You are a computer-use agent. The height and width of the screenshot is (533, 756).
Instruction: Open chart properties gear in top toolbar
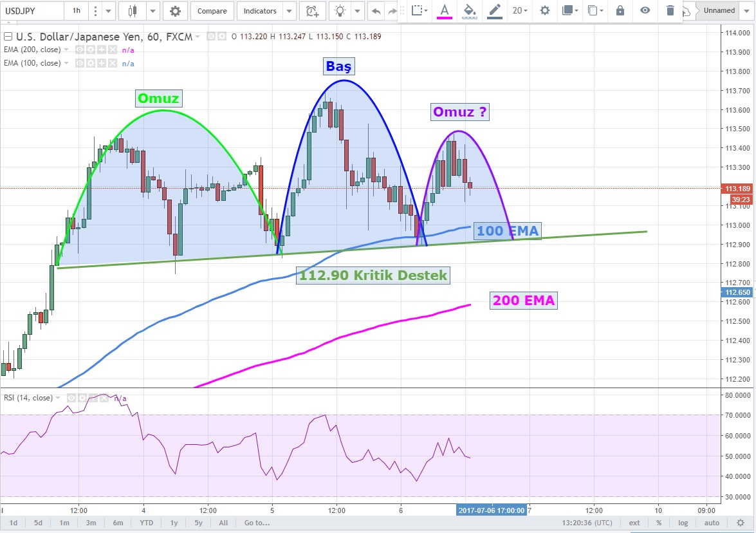click(175, 11)
